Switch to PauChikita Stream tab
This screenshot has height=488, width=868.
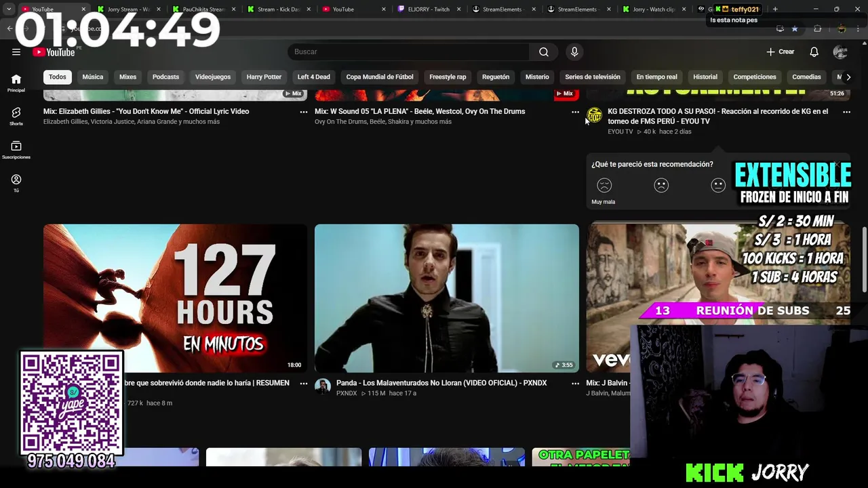pyautogui.click(x=203, y=9)
